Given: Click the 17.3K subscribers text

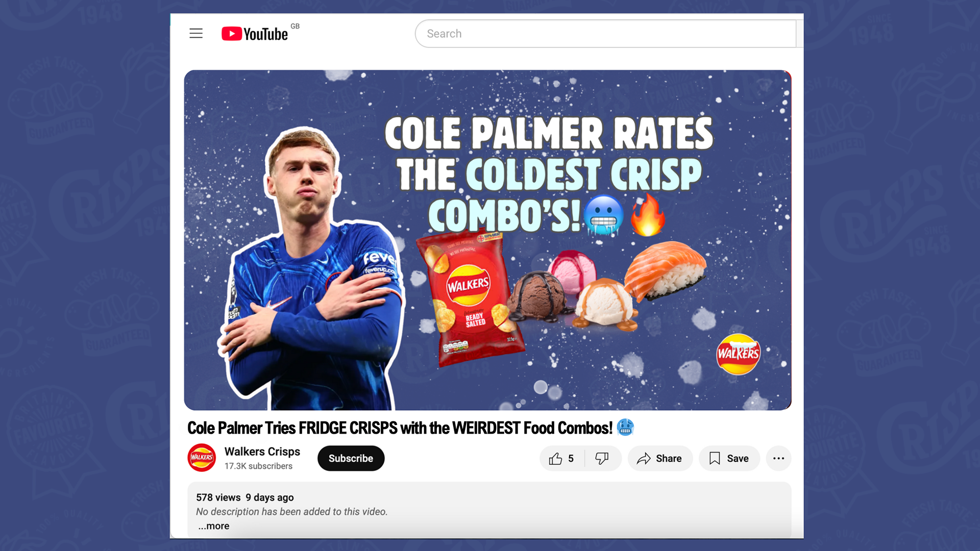Looking at the screenshot, I should click(258, 466).
